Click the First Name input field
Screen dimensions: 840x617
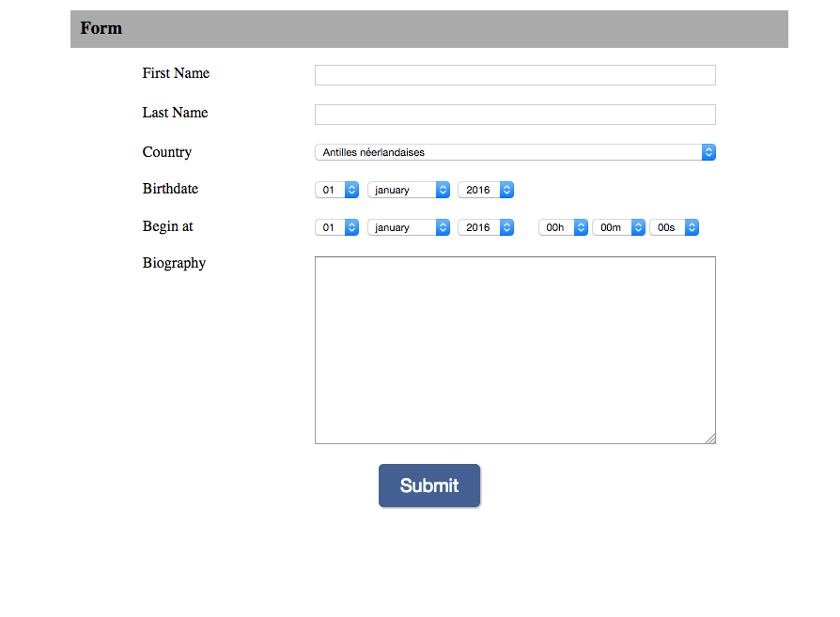pos(515,75)
